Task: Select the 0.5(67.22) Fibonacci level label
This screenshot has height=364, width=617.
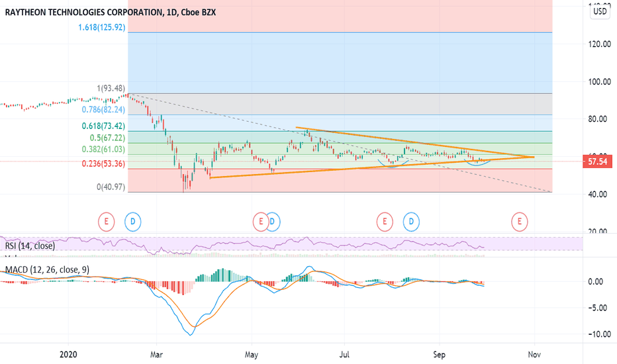Action: coord(107,138)
